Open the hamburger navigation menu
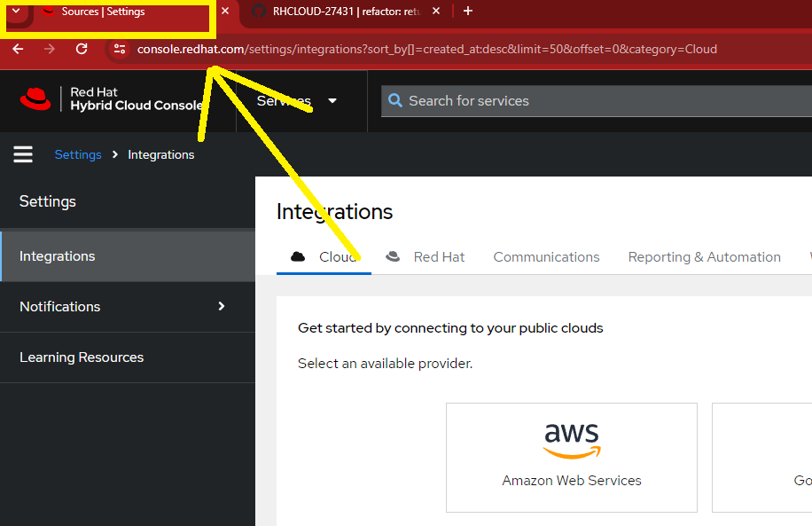This screenshot has width=812, height=526. pos(23,154)
